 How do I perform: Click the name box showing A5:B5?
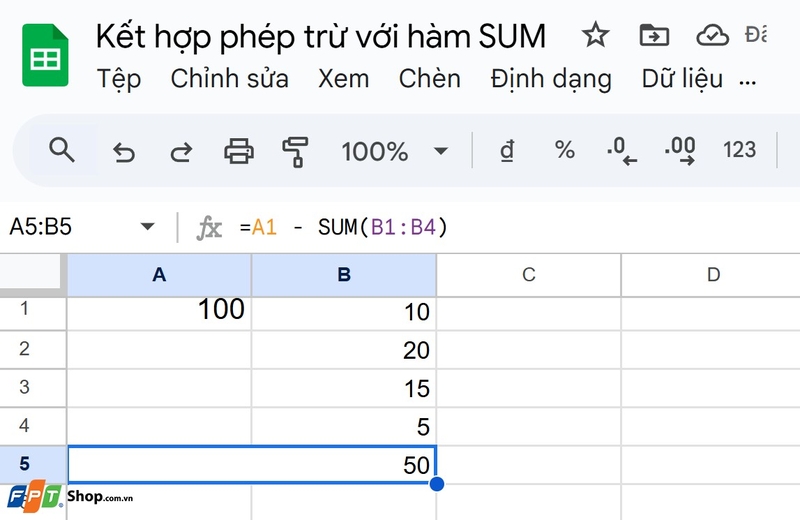tap(41, 227)
